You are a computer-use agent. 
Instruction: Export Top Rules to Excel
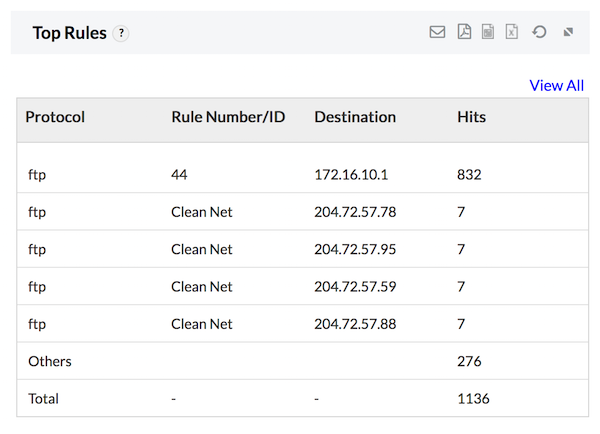click(x=512, y=32)
